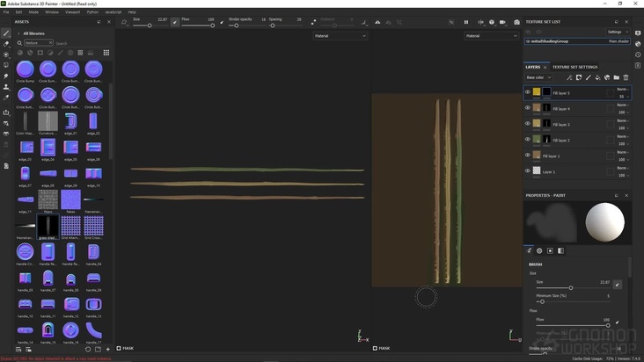Select the initialShadingGroup texture set
Viewport: 644px width, 362px height.
[x=577, y=41]
